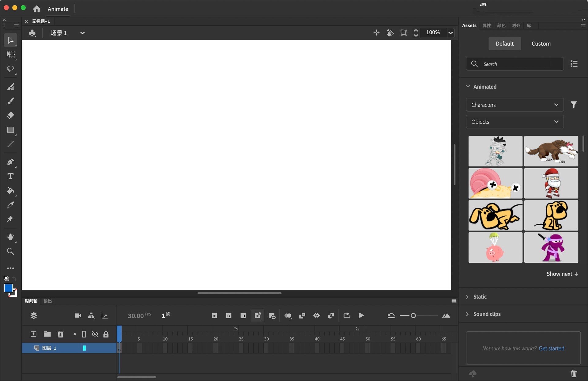Open the Objects dropdown

514,122
